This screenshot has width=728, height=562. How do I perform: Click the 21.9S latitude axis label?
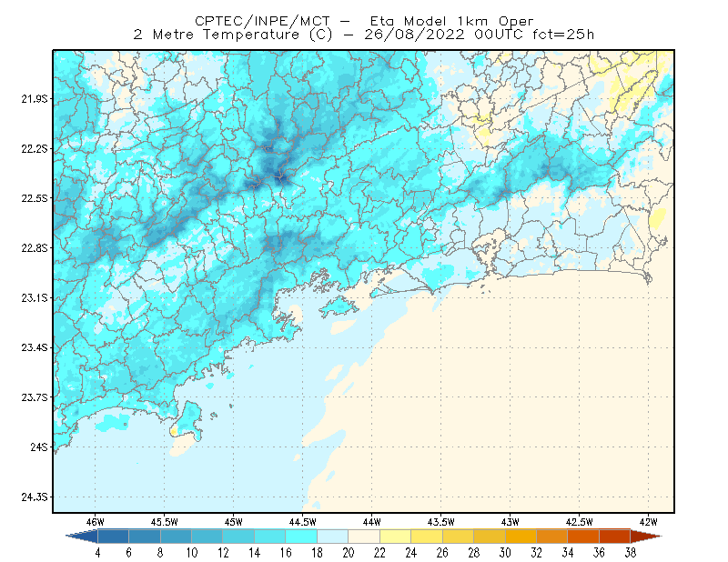click(x=35, y=99)
